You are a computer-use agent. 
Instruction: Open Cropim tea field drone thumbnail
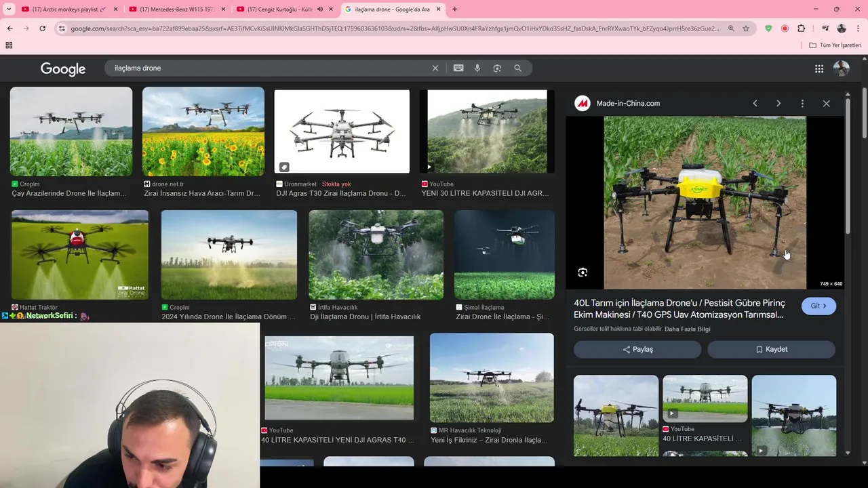coord(71,131)
